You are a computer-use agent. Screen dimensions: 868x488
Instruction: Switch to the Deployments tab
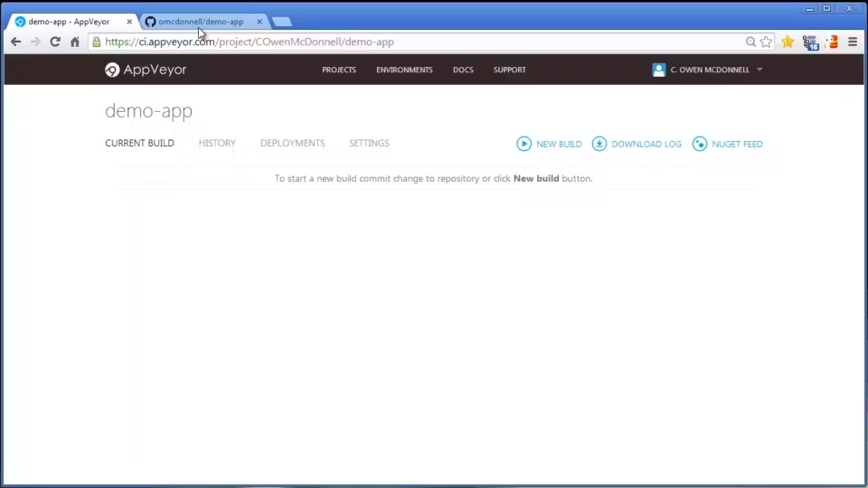click(x=292, y=143)
